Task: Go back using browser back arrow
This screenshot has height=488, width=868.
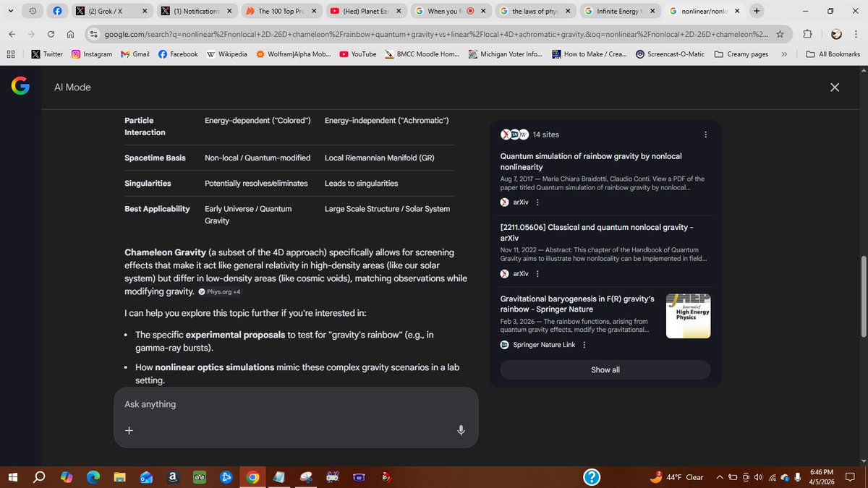Action: pyautogui.click(x=12, y=34)
